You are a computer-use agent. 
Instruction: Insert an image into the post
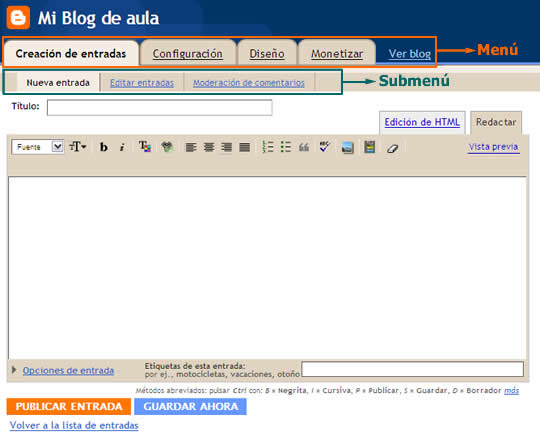pos(347,147)
